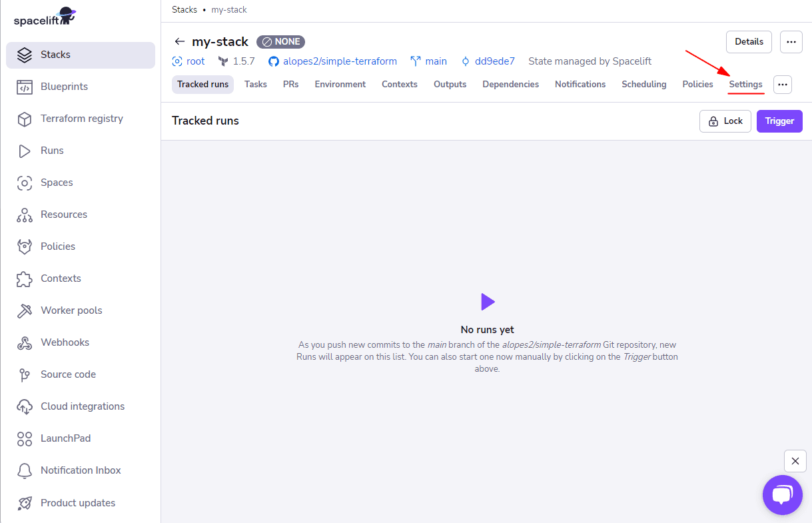This screenshot has width=812, height=523.
Task: Click the 1.5.7 version text
Action: [244, 61]
